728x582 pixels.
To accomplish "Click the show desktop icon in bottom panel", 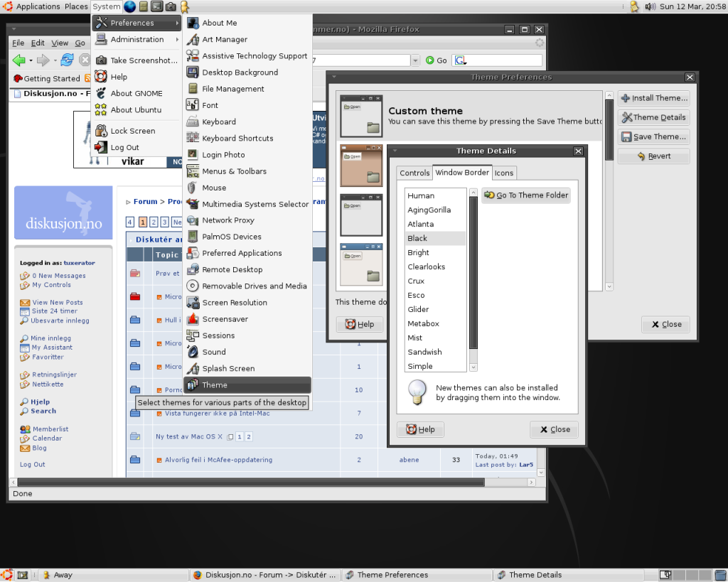I will [22, 575].
